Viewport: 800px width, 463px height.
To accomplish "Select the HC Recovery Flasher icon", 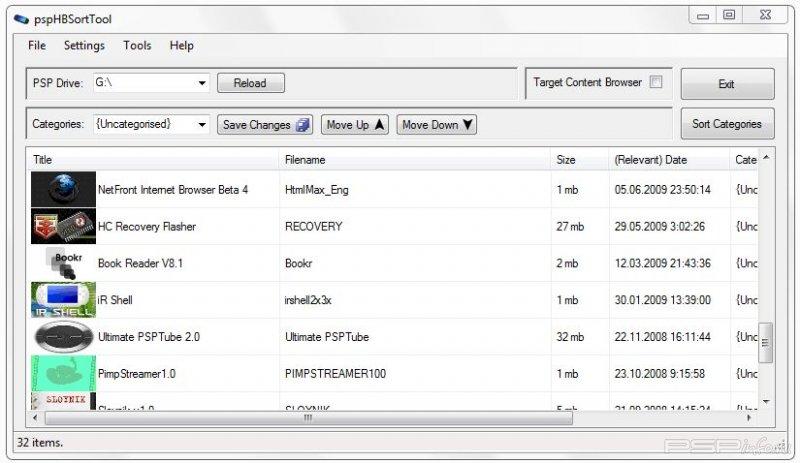I will pos(63,226).
